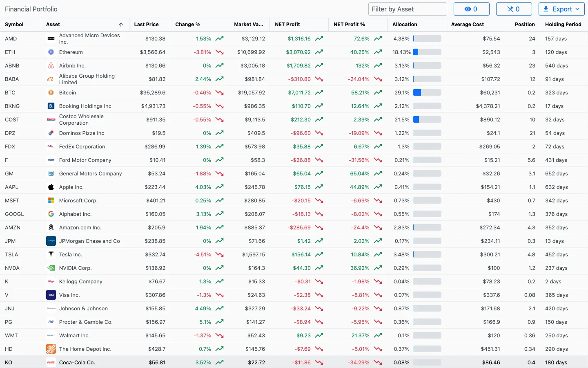
Task: Click the NVIDIA logo icon
Action: [51, 268]
